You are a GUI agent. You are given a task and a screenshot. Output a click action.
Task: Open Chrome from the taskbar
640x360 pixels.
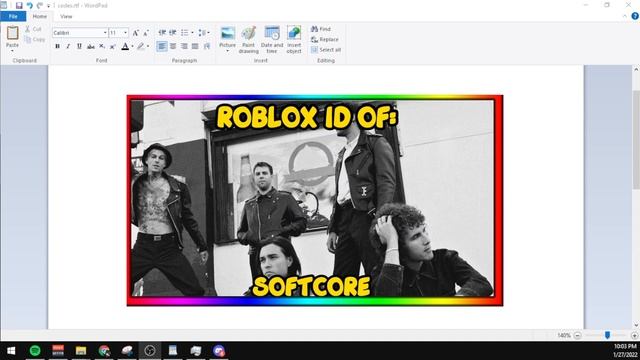tap(104, 351)
